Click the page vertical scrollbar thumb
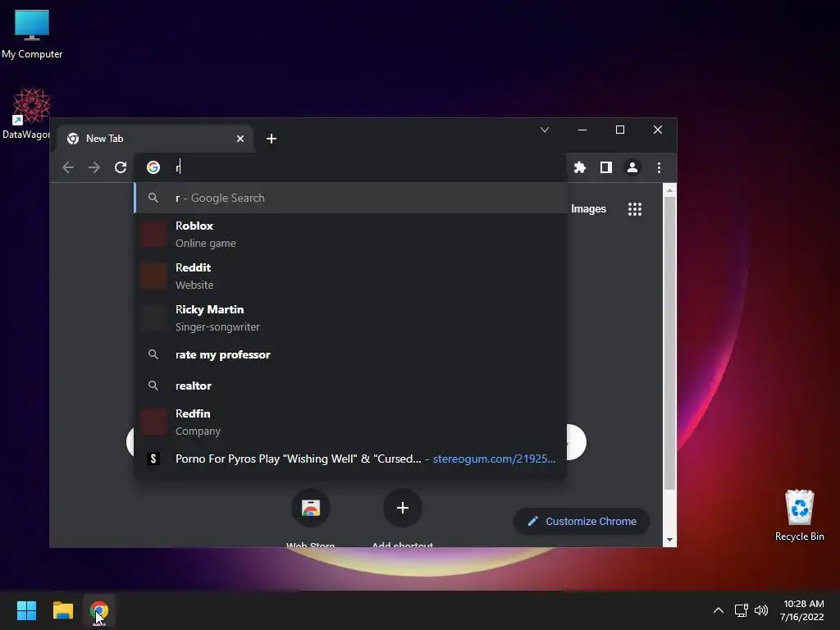 pyautogui.click(x=669, y=343)
